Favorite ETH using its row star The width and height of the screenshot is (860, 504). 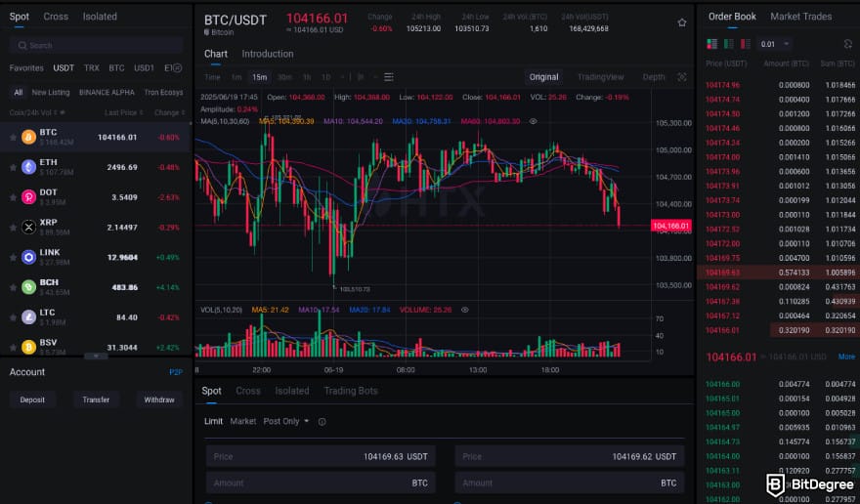tap(13, 167)
